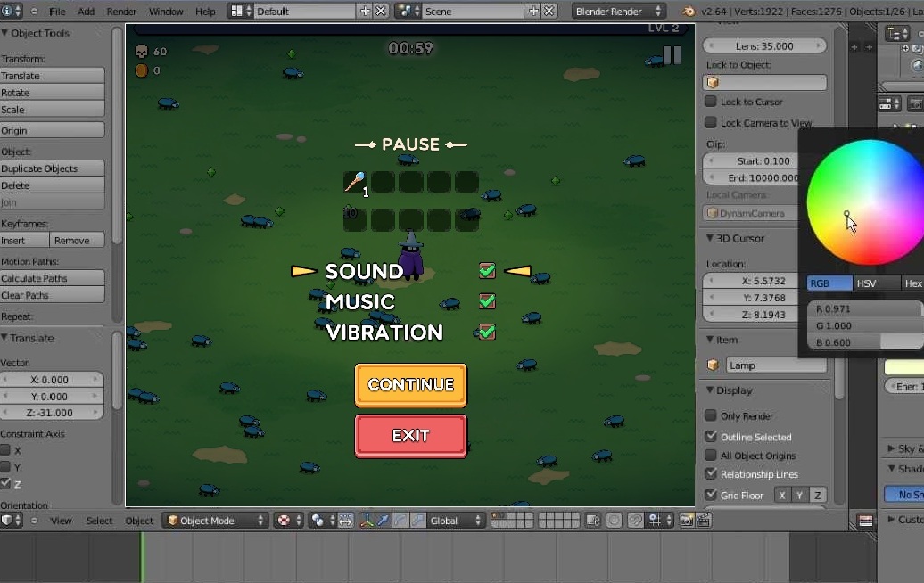The height and width of the screenshot is (583, 924).
Task: Collapse the Display panel
Action: 710,390
